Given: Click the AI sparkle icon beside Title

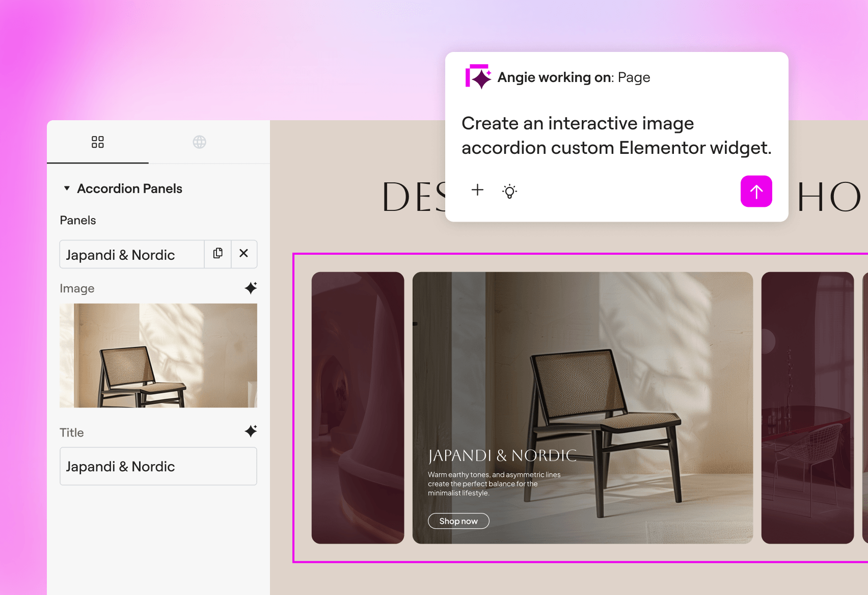Looking at the screenshot, I should pyautogui.click(x=251, y=431).
